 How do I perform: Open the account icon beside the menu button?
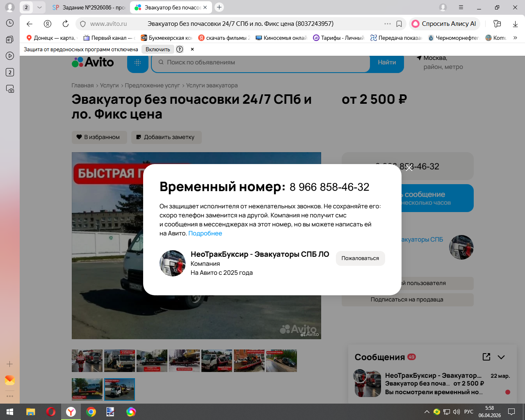pyautogui.click(x=443, y=7)
